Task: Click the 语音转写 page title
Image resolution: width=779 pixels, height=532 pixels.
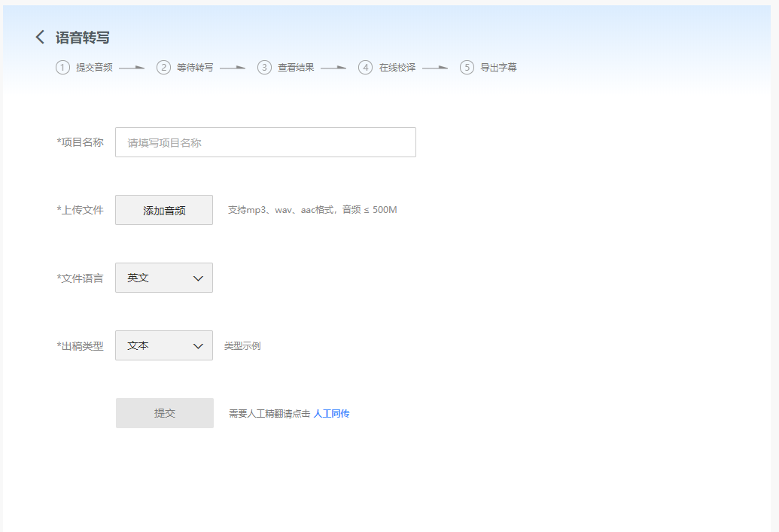Action: tap(83, 38)
